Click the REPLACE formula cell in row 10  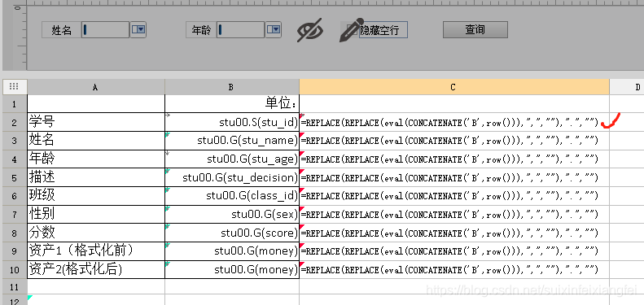[453, 270]
